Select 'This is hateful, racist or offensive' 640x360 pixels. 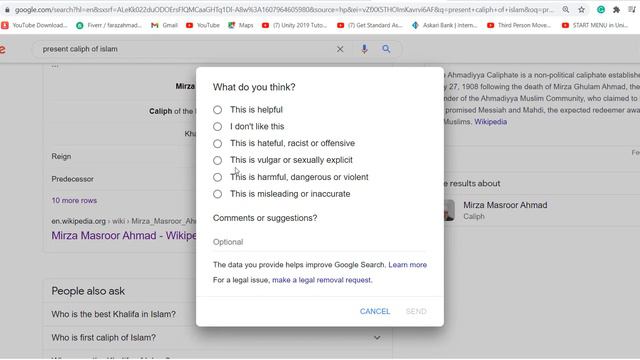218,144
